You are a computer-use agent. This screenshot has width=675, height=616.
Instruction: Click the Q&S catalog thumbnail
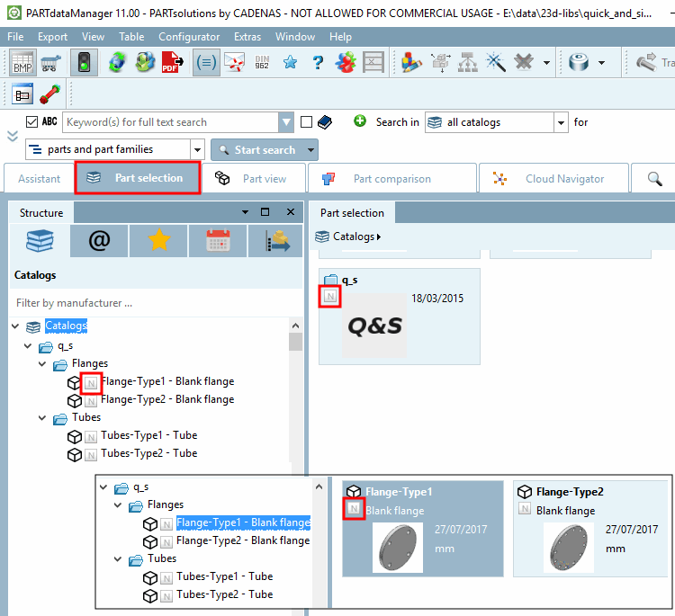coord(374,326)
